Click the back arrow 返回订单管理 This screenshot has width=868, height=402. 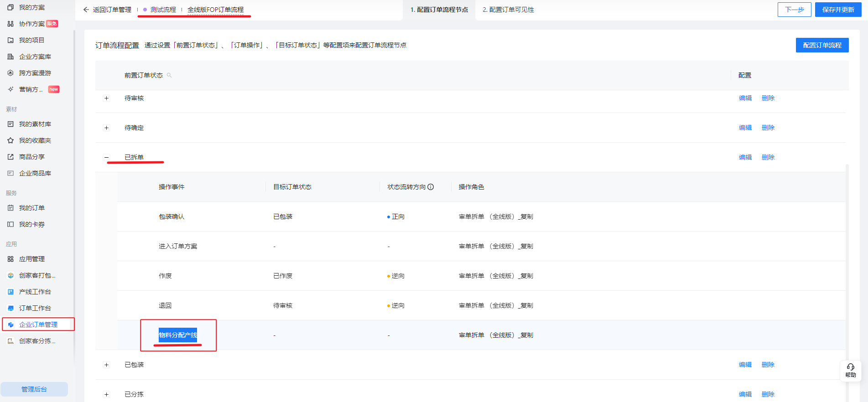click(x=86, y=10)
